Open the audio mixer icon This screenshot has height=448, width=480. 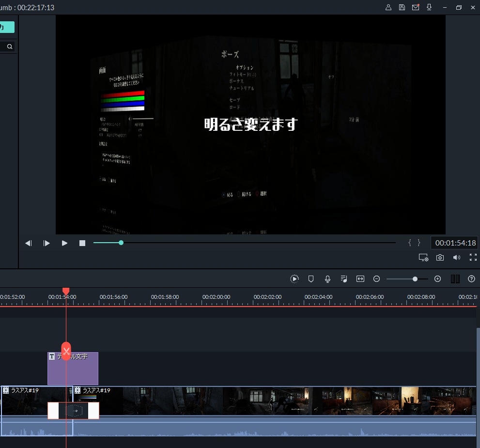tap(344, 279)
